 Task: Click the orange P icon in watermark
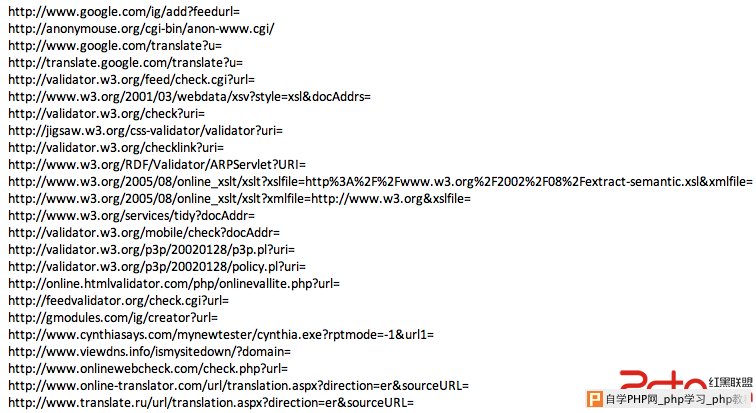595,399
